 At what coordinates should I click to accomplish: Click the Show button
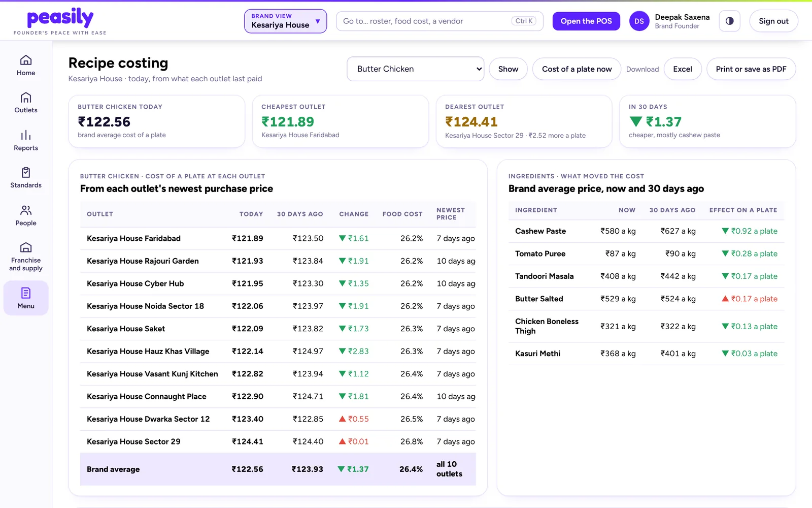tap(508, 69)
